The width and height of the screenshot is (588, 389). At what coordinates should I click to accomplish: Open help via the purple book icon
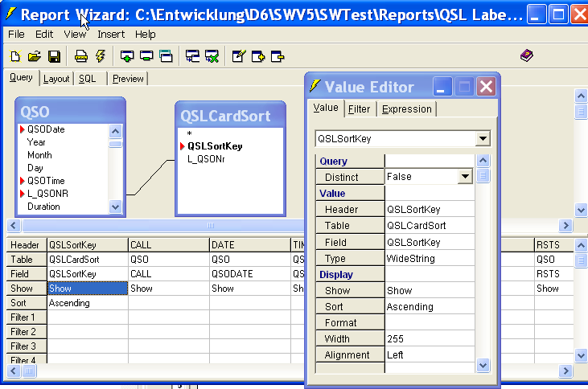527,55
